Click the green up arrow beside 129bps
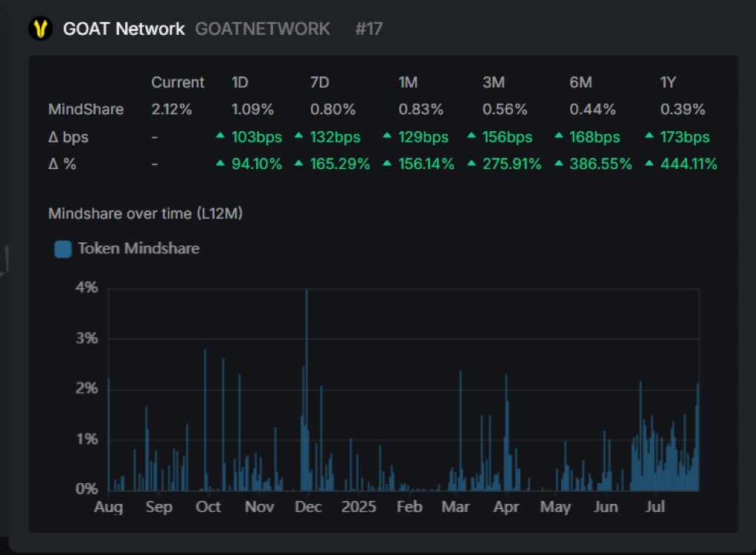The width and height of the screenshot is (756, 555). [x=387, y=136]
